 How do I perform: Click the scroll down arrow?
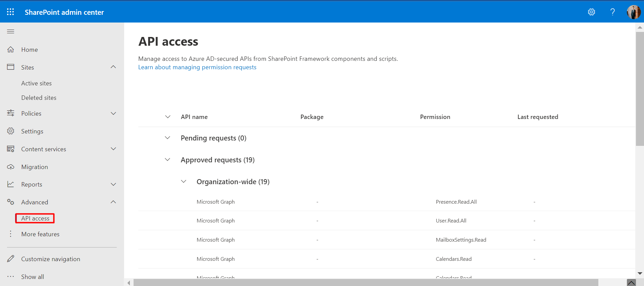(640, 273)
